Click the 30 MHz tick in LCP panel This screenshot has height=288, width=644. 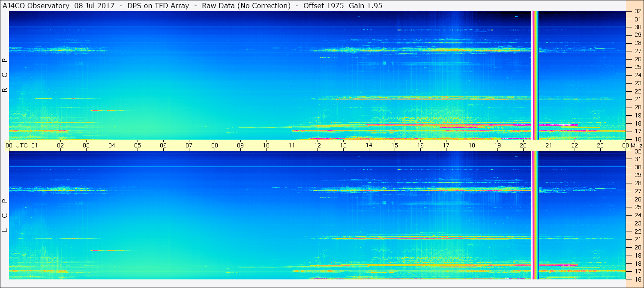(637, 167)
